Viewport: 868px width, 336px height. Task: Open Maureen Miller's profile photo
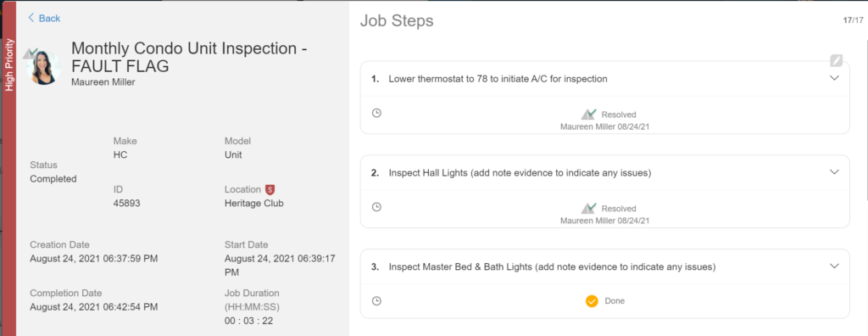click(x=44, y=68)
